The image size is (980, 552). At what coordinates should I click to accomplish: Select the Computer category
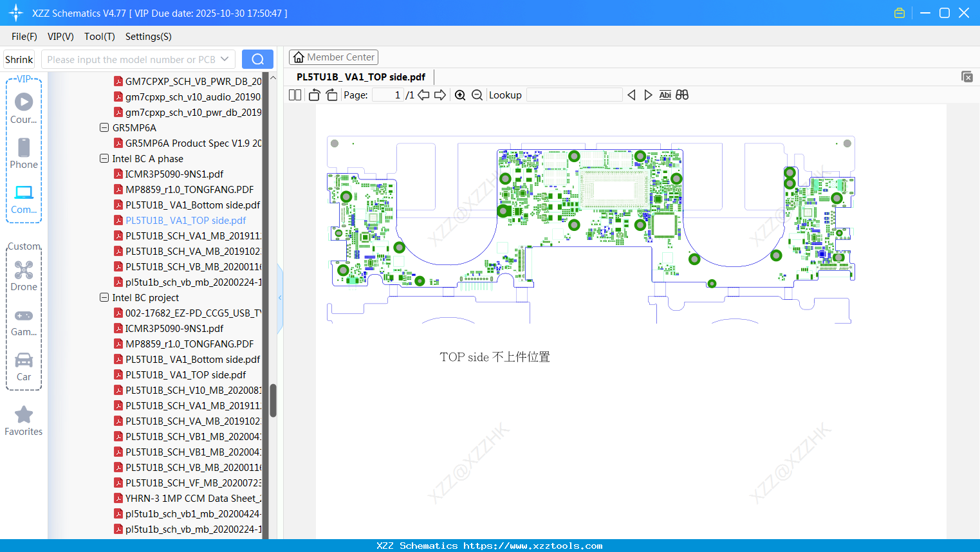click(x=24, y=199)
